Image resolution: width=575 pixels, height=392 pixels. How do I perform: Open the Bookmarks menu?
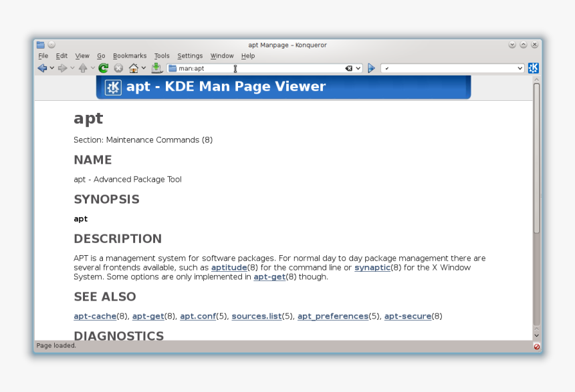(130, 55)
